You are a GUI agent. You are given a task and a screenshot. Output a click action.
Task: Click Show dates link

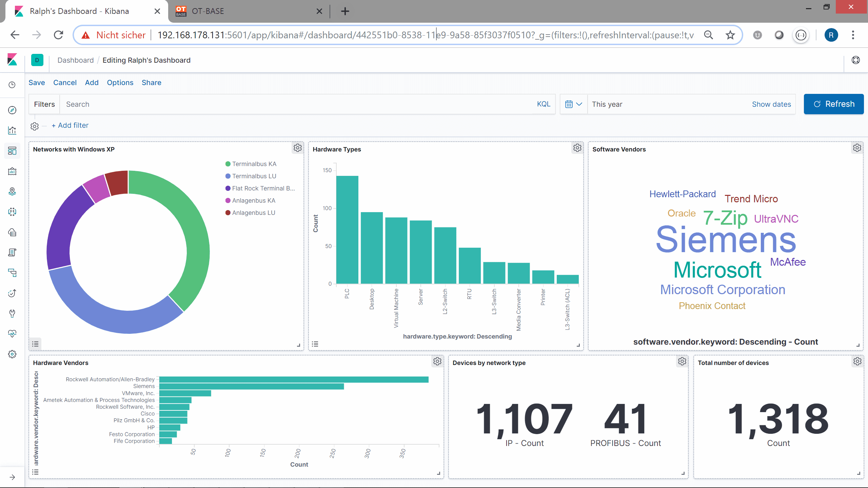point(771,104)
